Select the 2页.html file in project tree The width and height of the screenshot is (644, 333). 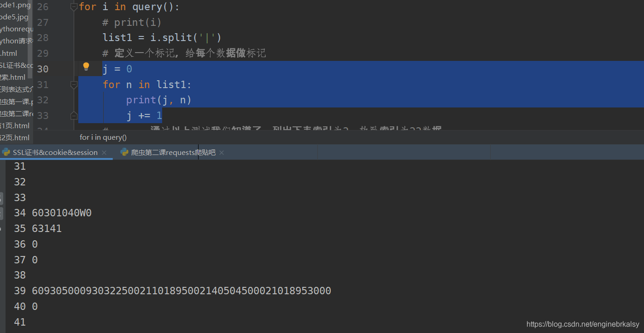click(x=15, y=137)
